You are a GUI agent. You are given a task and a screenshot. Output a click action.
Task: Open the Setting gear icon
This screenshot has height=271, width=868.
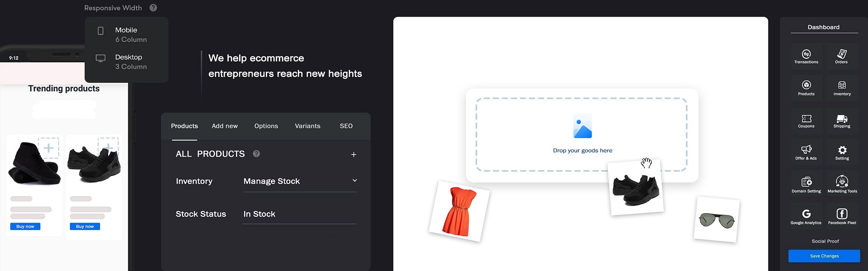tap(842, 150)
